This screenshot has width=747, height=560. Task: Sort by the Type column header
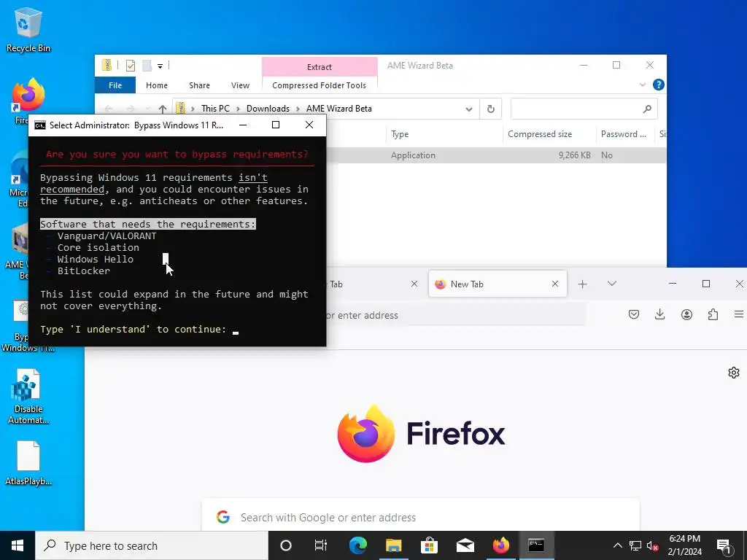click(444, 134)
